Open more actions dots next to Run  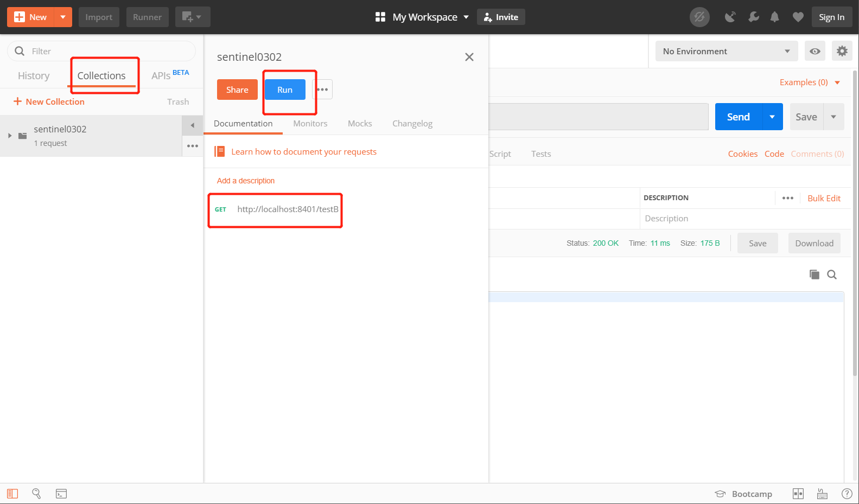(322, 90)
